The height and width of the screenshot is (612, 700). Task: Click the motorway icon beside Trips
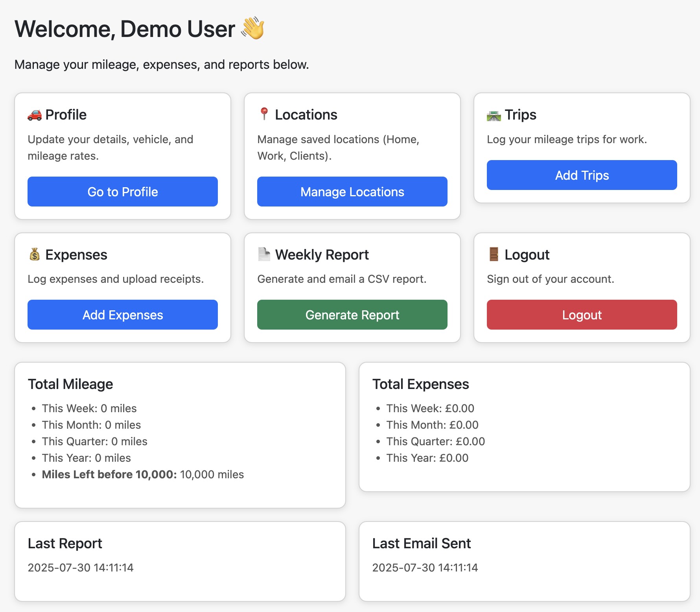click(494, 116)
